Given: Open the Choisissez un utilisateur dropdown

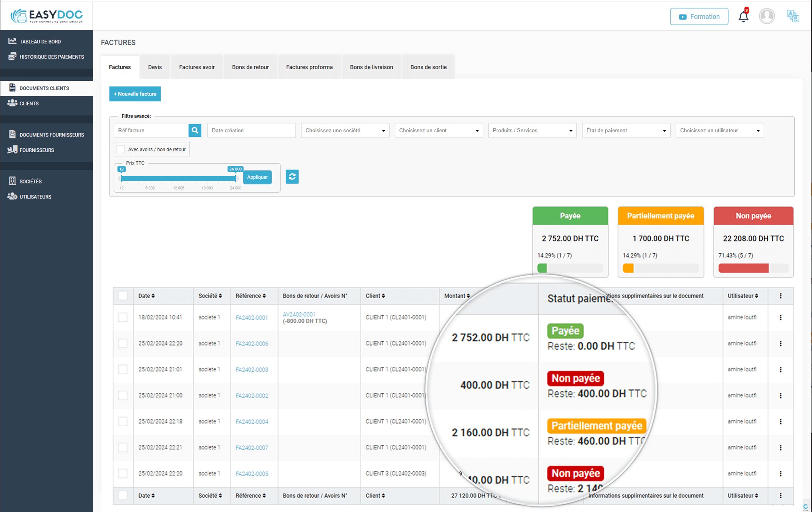Looking at the screenshot, I should (719, 130).
